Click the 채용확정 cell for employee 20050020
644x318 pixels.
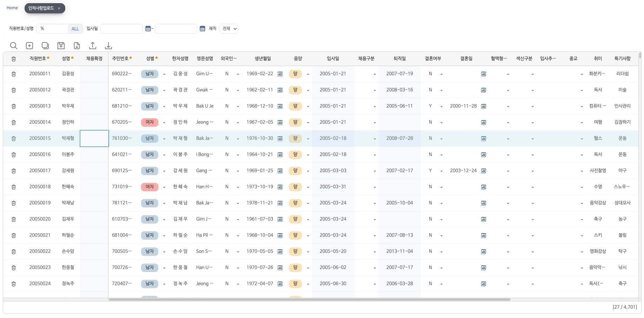pyautogui.click(x=94, y=219)
